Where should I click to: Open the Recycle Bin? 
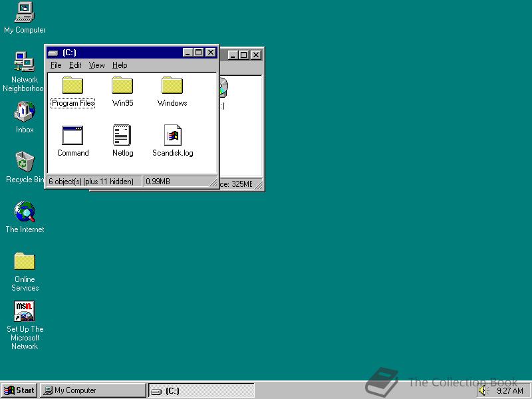pos(25,163)
